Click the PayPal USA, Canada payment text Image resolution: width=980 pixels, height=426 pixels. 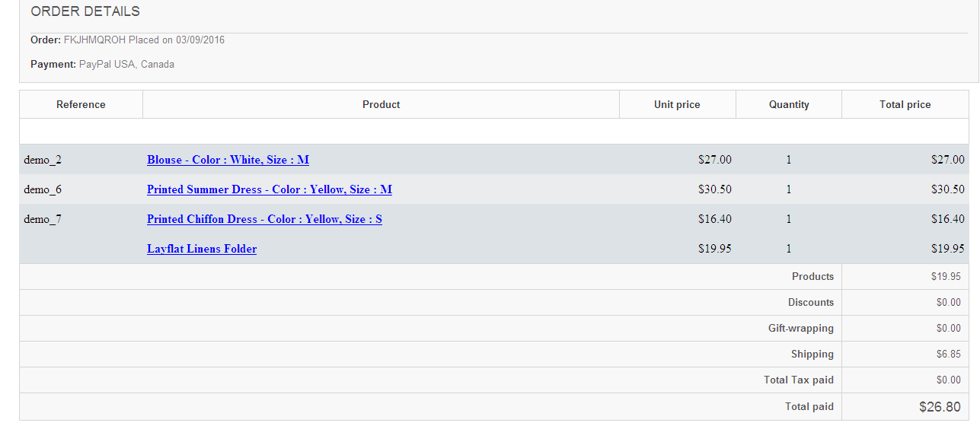pos(126,65)
